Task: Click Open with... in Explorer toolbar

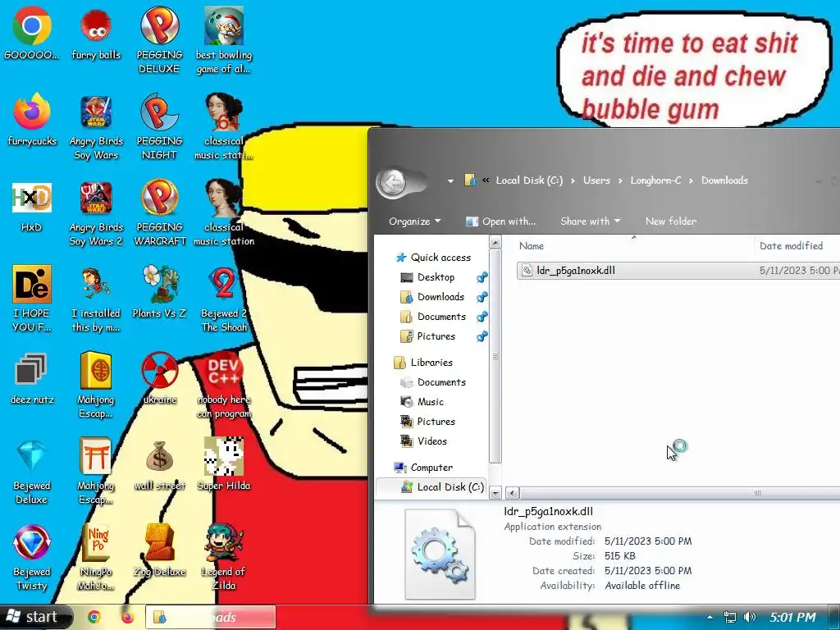Action: 500,221
